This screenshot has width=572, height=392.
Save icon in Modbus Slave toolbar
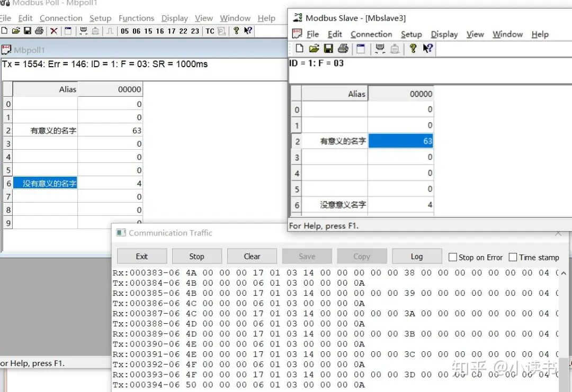pos(328,48)
